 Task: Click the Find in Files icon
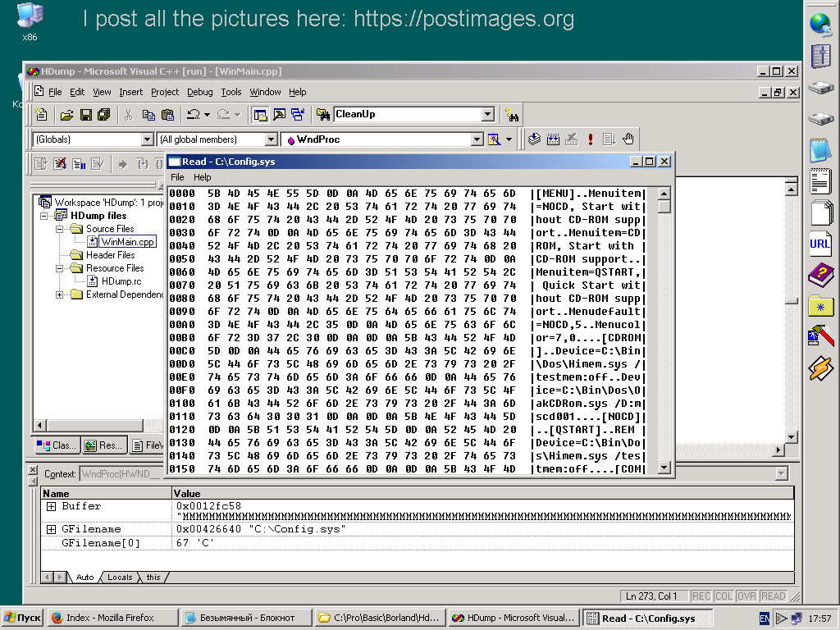pos(323,114)
